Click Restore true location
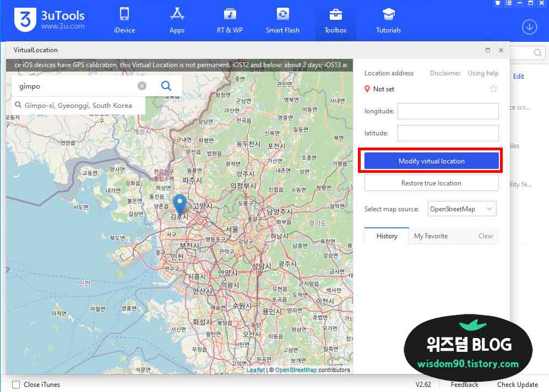Screen dimensions: 549x392 point(431,183)
